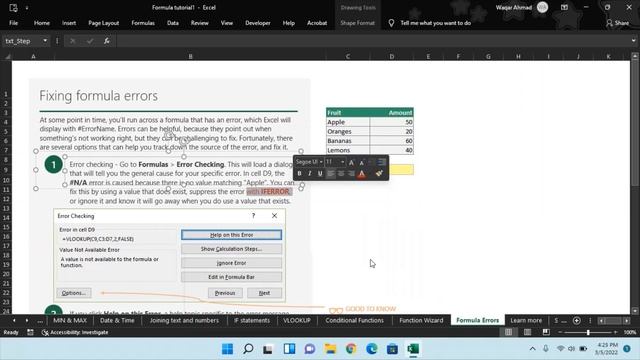
Task: Click the Previous button in Error Checking
Action: tap(225, 293)
